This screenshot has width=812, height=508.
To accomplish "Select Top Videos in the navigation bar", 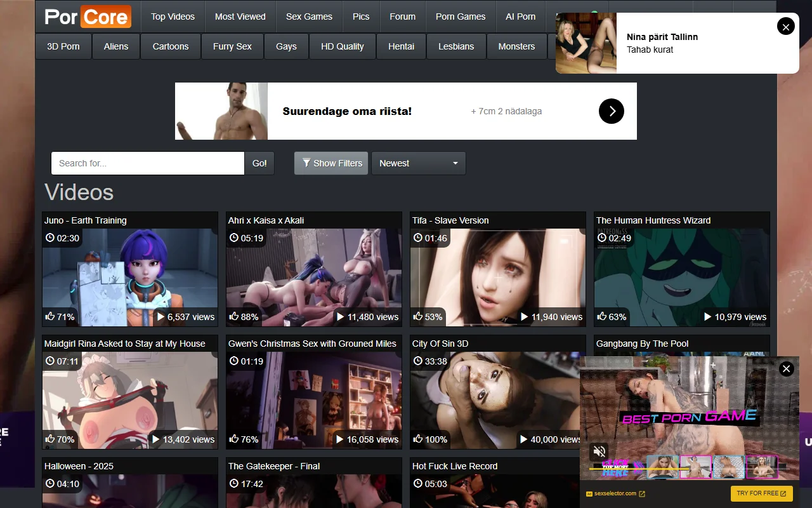I will click(x=173, y=17).
